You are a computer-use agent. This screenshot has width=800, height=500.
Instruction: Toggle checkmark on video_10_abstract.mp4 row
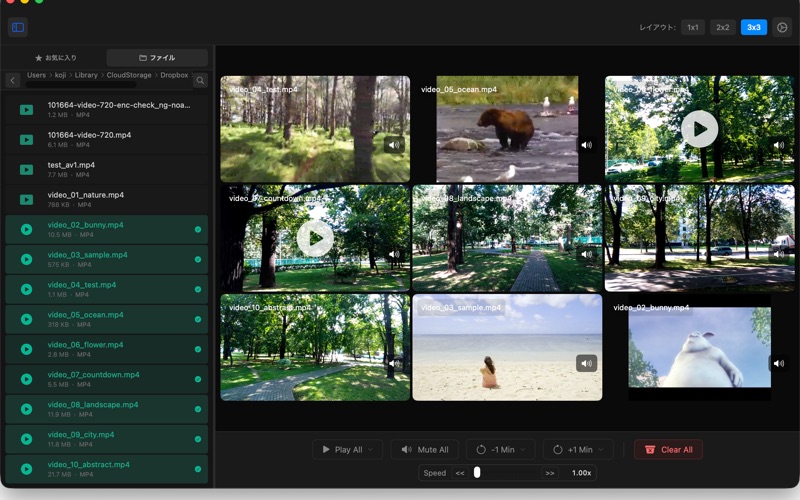point(197,469)
